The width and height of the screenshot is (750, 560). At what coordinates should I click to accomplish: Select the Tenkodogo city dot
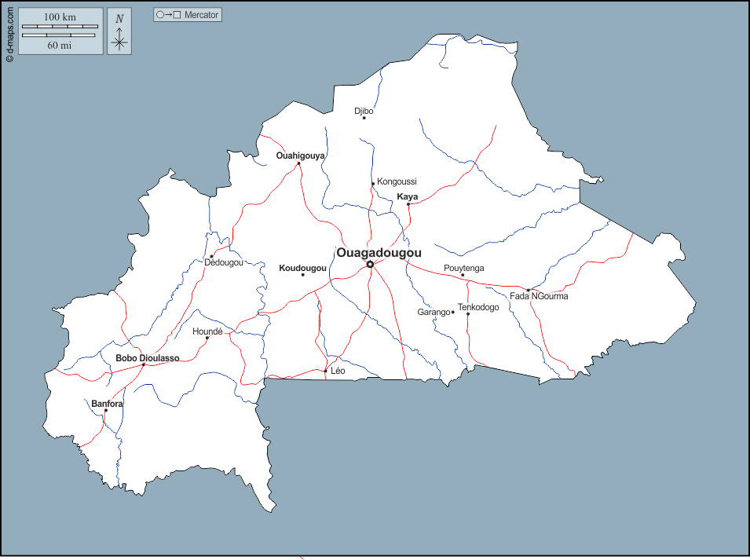click(x=468, y=314)
